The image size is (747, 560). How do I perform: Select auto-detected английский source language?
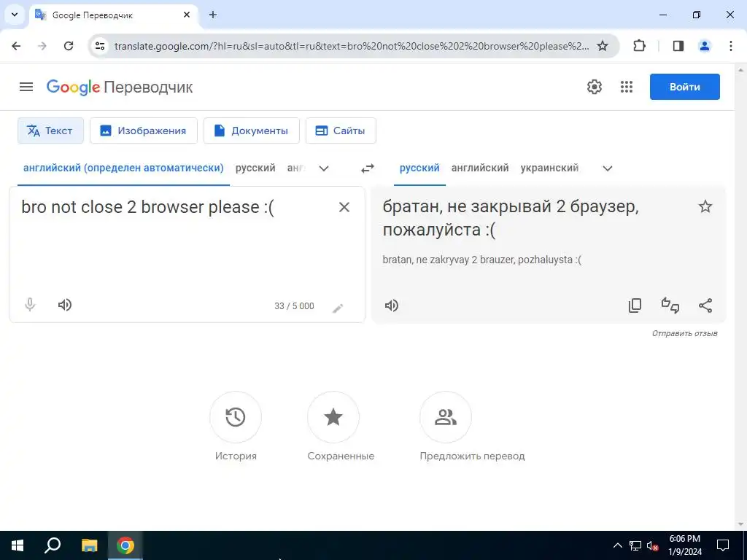[123, 168]
